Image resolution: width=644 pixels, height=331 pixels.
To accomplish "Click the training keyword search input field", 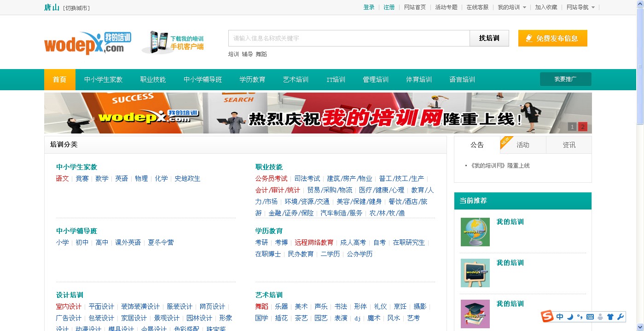I will (348, 38).
